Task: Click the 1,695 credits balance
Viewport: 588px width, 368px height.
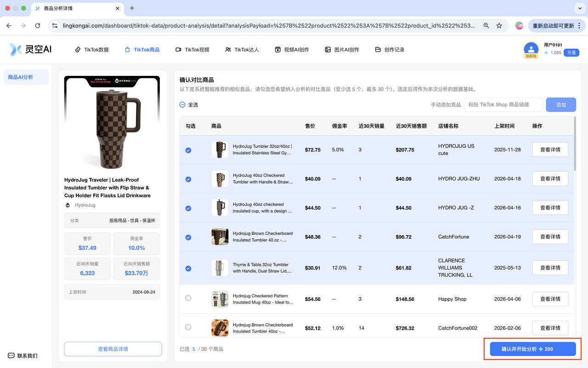Action: pos(556,53)
